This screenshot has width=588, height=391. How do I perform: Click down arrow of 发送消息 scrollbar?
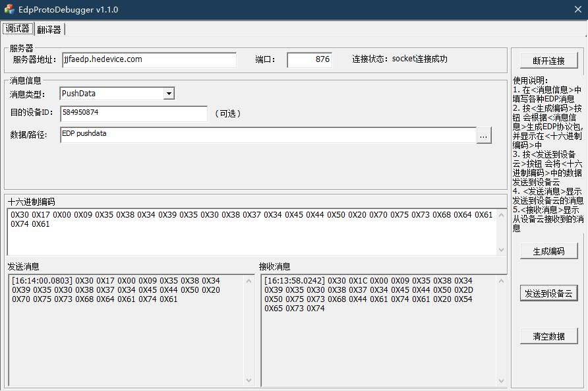[249, 380]
